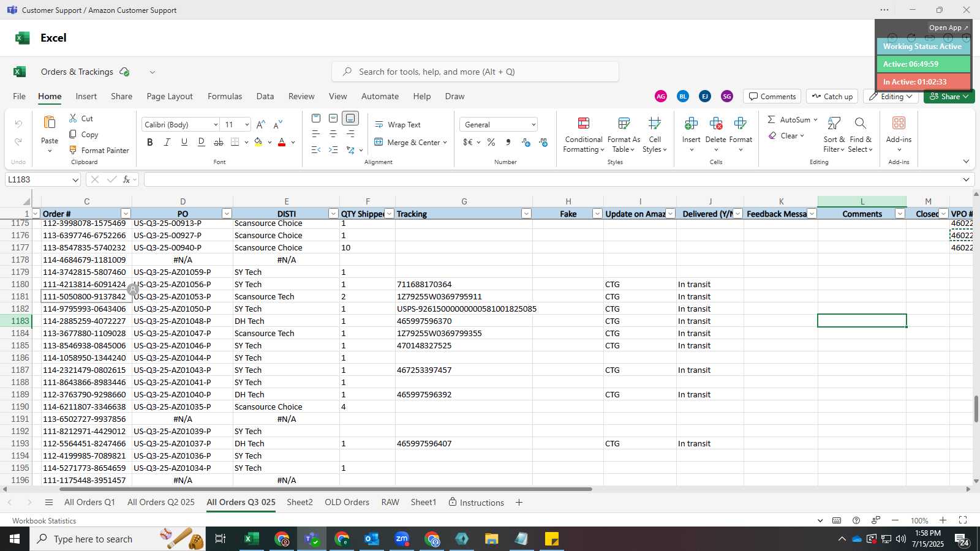980x551 pixels.
Task: Click the Copy icon
Action: point(73,134)
